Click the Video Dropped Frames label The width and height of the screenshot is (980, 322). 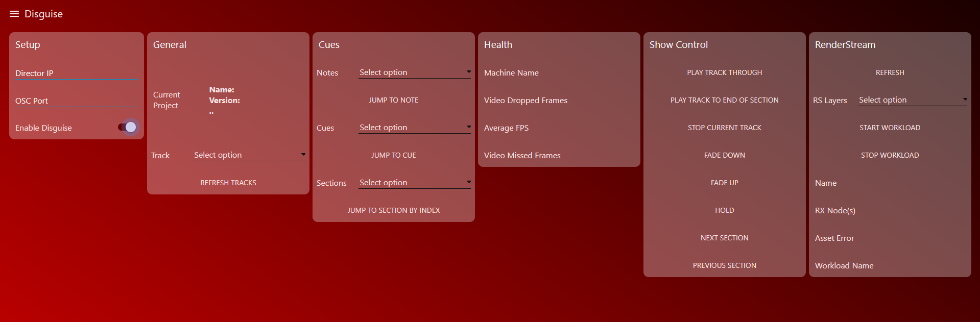525,101
